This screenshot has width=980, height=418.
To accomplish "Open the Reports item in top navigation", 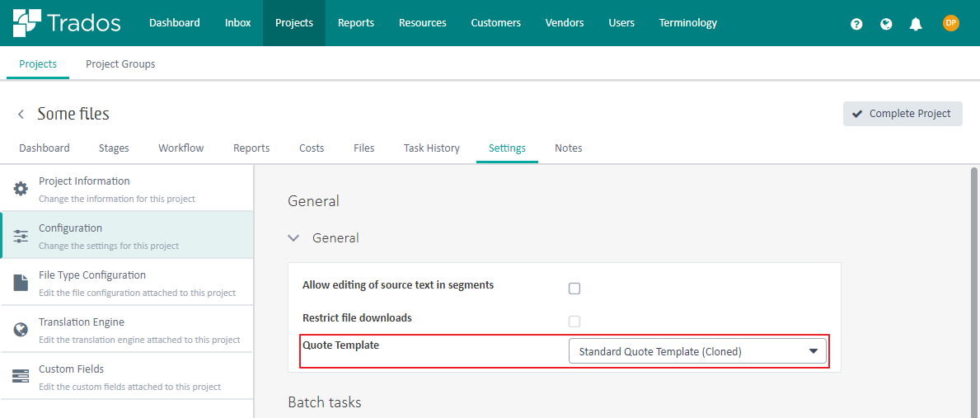I will tap(355, 23).
